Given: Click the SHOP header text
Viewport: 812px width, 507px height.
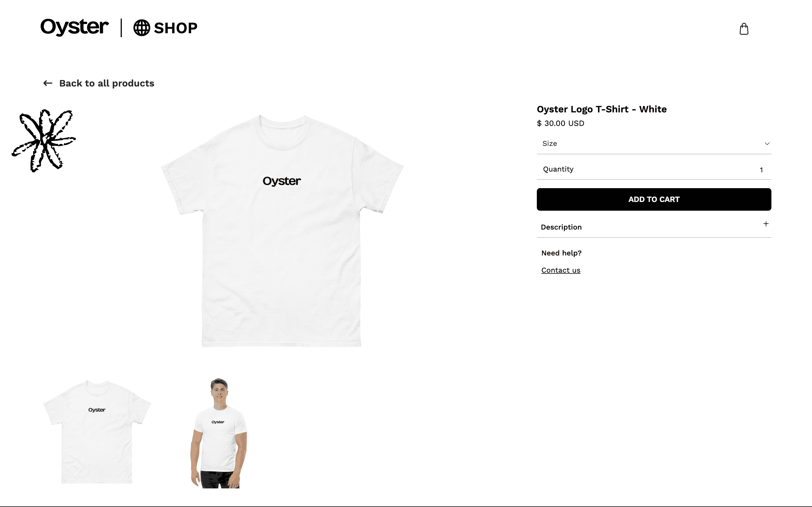Looking at the screenshot, I should 175,28.
